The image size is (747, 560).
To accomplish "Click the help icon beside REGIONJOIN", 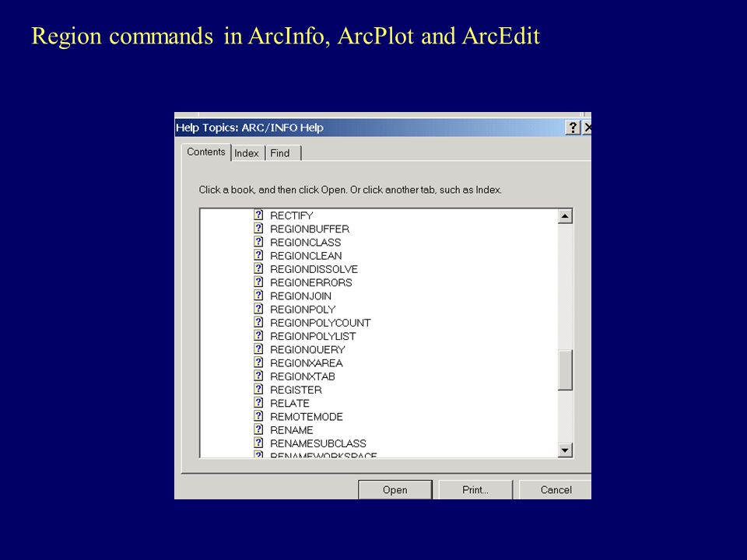I will tap(258, 296).
